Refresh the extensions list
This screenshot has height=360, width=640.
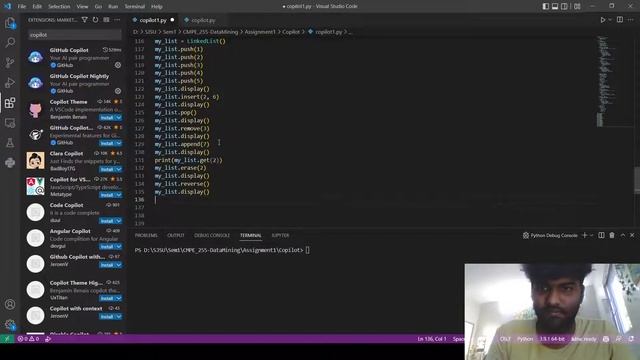coord(96,20)
